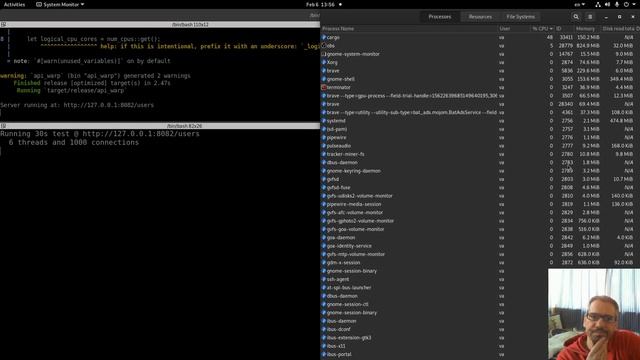
Task: Click the gnome-shell process icon
Action: coord(324,79)
